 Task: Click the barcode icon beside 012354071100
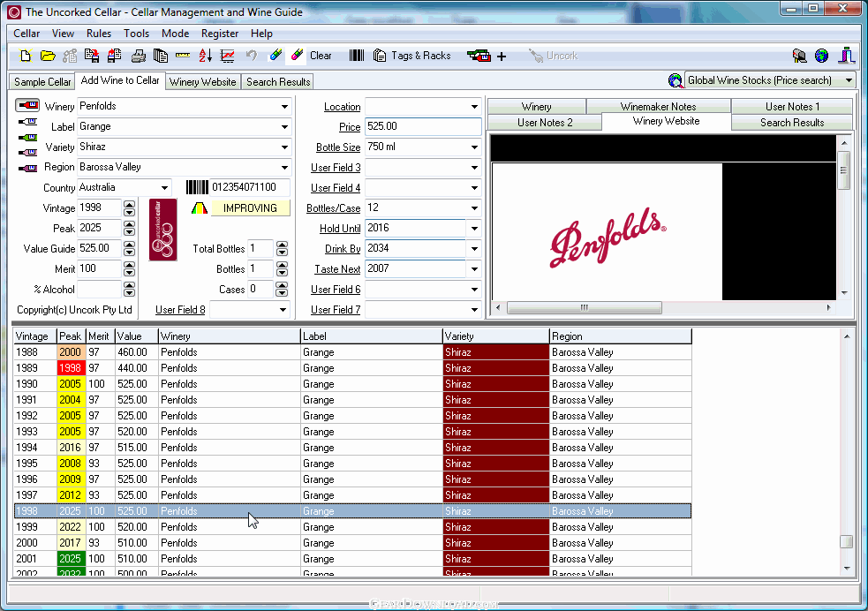pos(197,187)
